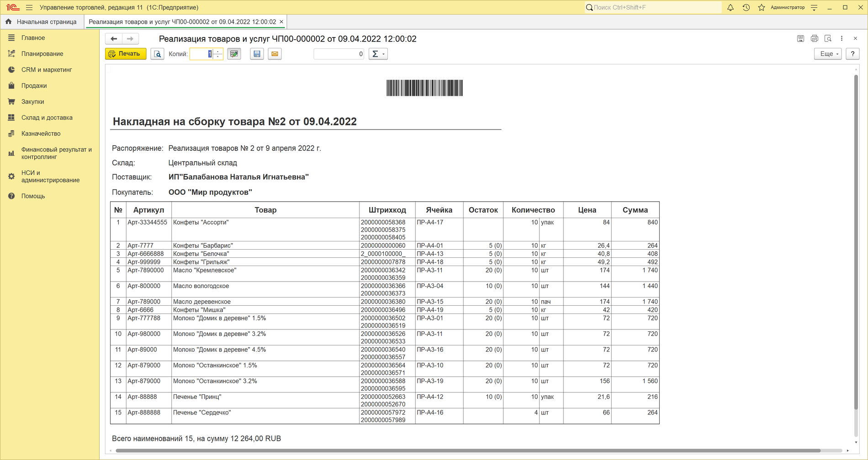Navigate back with left arrow
The width and height of the screenshot is (868, 460).
click(x=114, y=39)
